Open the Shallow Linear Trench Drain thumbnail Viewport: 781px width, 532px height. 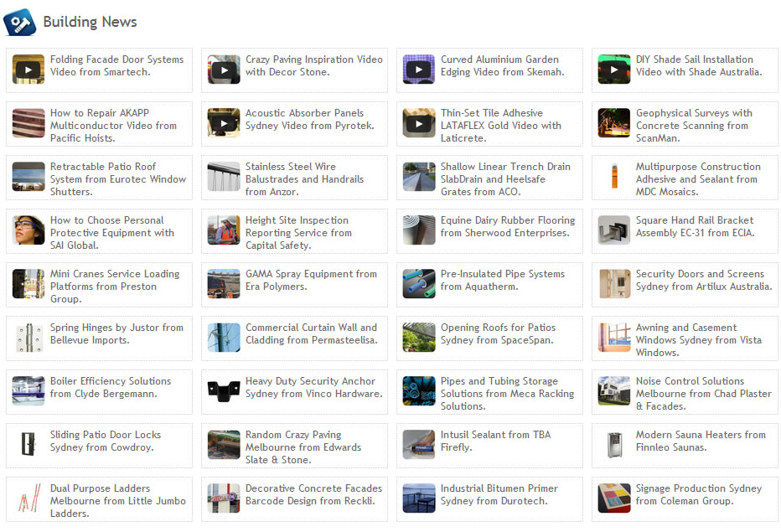pyautogui.click(x=419, y=177)
